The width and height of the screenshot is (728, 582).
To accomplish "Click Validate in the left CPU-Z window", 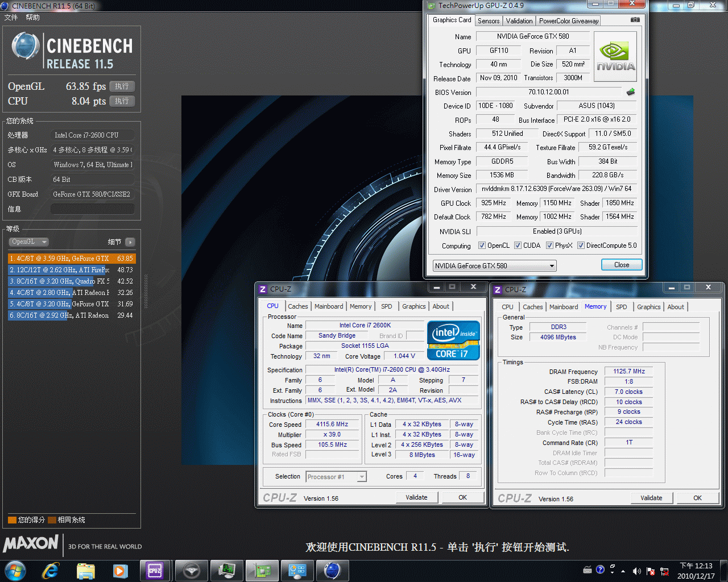I will coord(416,497).
